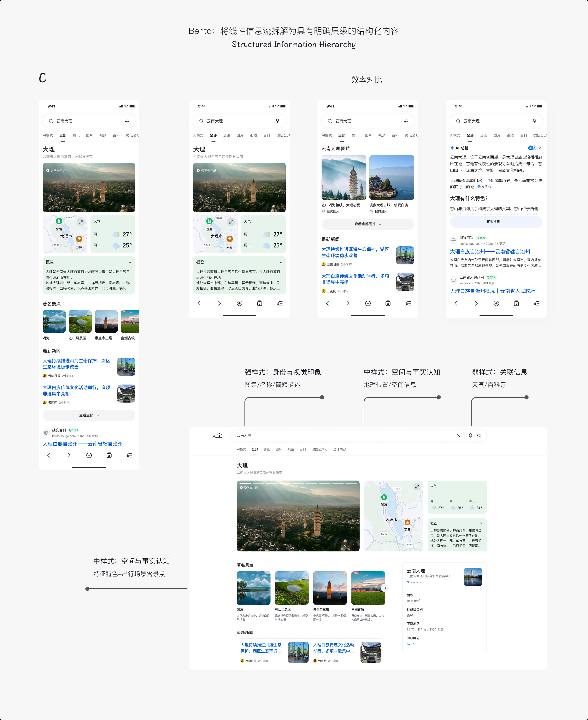
Task: Open the 大理持续推进洱海生态保护 headline in the desktop layout
Action: click(261, 648)
